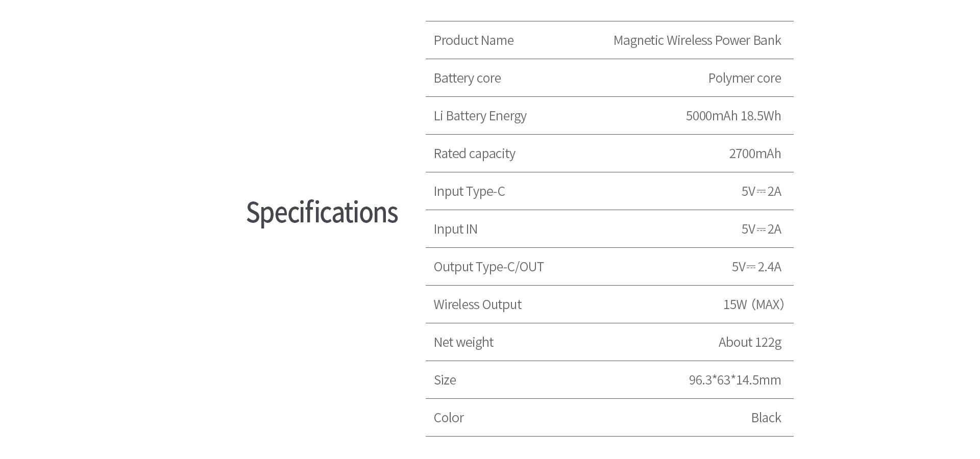980x459 pixels.
Task: Click the Product Name label
Action: pos(473,40)
